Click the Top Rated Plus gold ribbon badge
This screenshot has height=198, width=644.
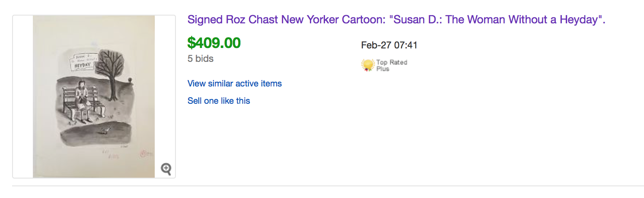click(368, 65)
